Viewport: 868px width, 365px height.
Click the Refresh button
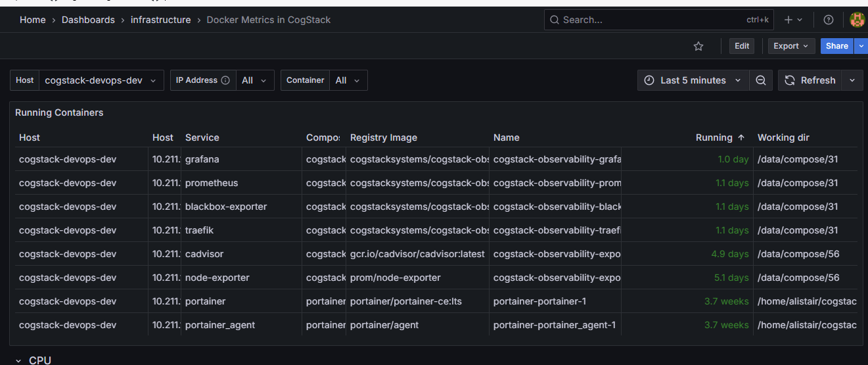810,80
